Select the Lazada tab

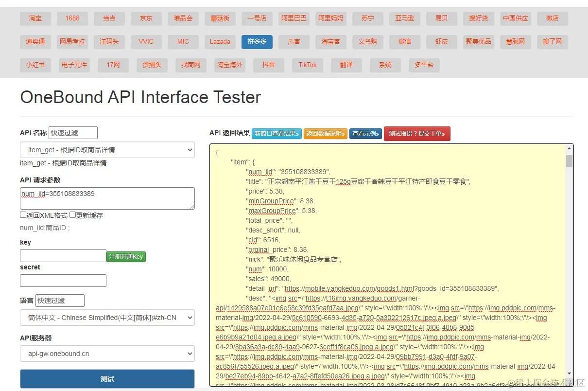coord(220,42)
